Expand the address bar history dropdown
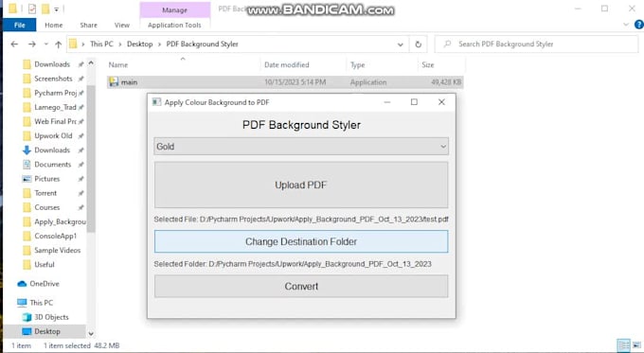Image resolution: width=644 pixels, height=353 pixels. click(x=401, y=44)
